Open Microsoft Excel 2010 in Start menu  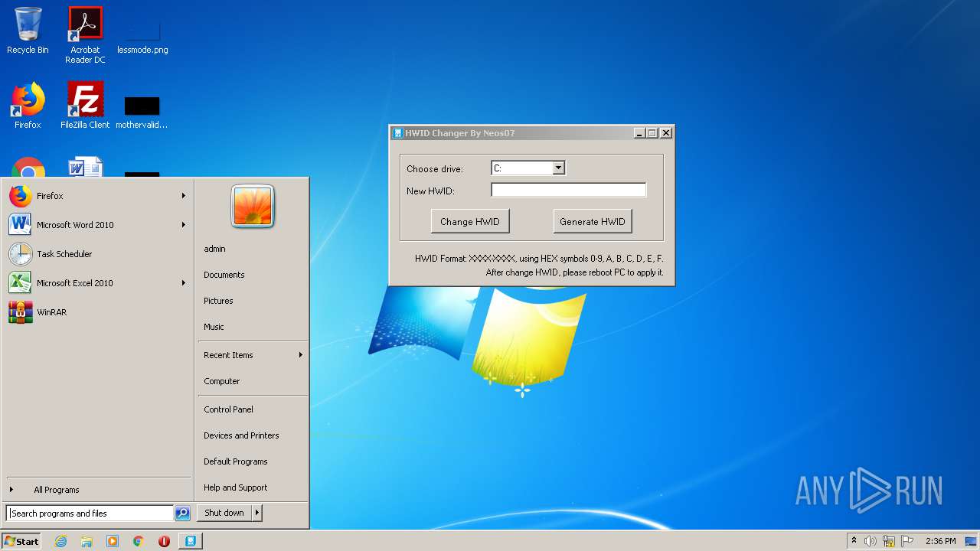[98, 283]
